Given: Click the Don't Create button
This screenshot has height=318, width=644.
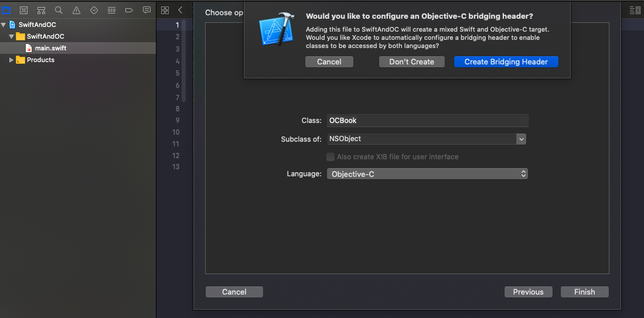Looking at the screenshot, I should click(x=411, y=61).
